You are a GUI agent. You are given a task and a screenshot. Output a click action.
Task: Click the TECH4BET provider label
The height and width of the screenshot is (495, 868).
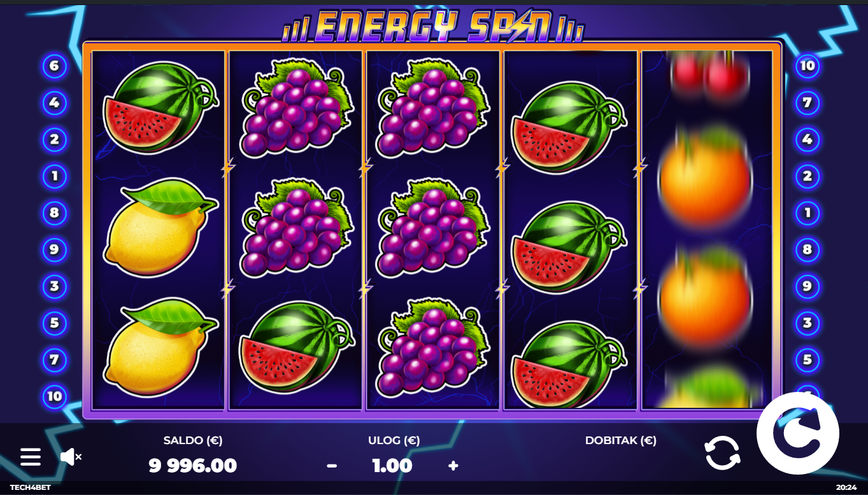pos(30,488)
